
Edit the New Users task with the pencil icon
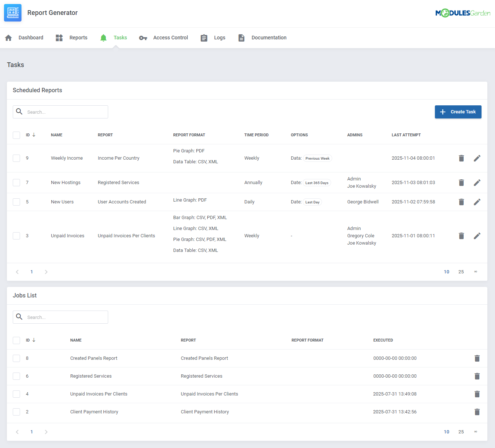click(477, 202)
